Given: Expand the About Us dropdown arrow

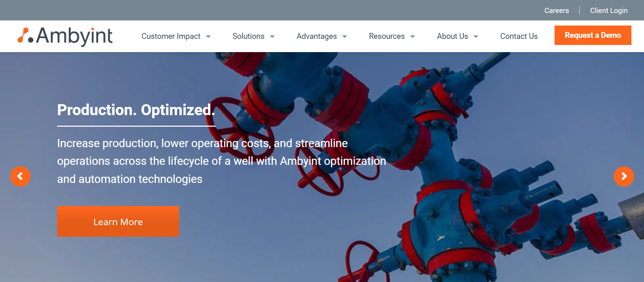Looking at the screenshot, I should [x=476, y=36].
